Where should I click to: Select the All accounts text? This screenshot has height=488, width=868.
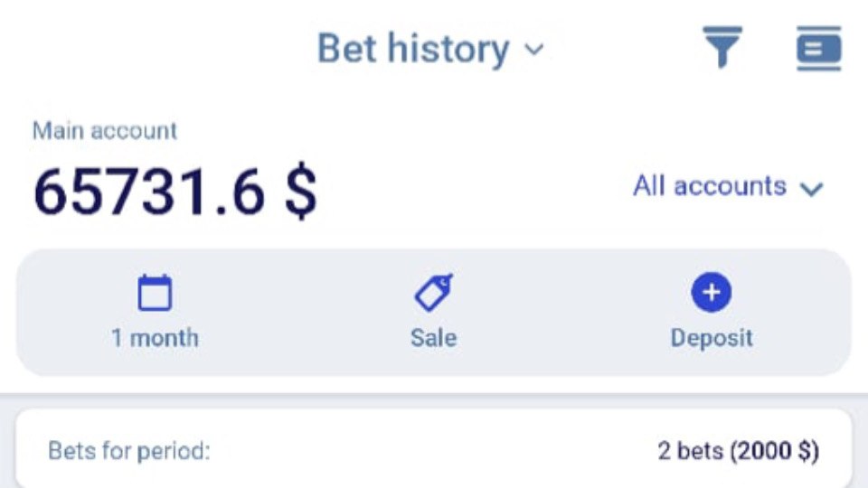pyautogui.click(x=710, y=185)
